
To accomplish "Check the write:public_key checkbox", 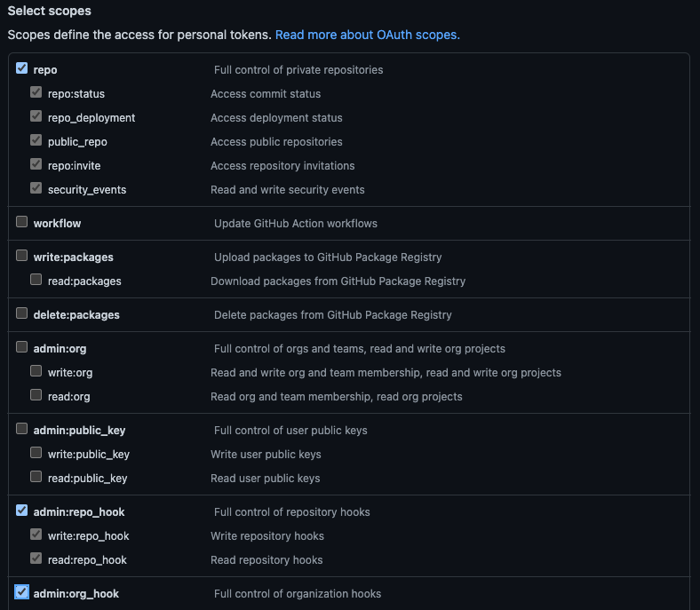I will [36, 453].
